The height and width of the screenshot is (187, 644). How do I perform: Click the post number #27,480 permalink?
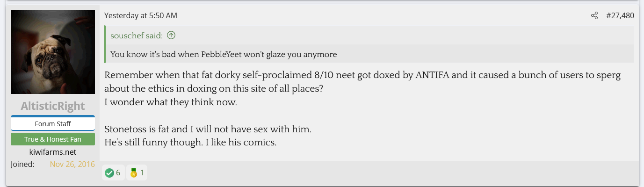[x=620, y=16]
